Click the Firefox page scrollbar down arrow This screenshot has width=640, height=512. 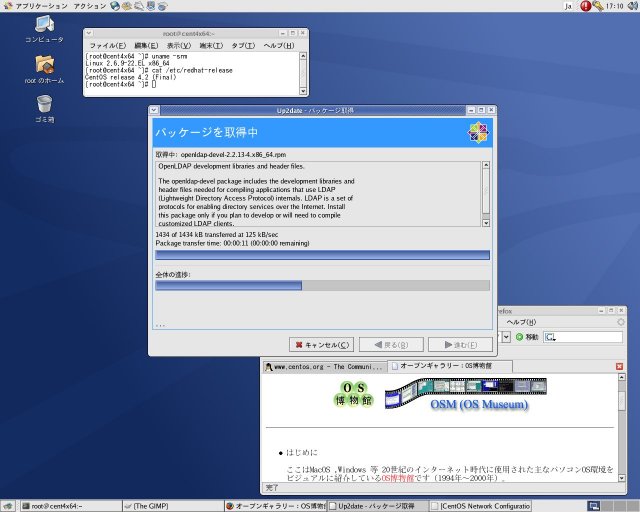pos(622,478)
